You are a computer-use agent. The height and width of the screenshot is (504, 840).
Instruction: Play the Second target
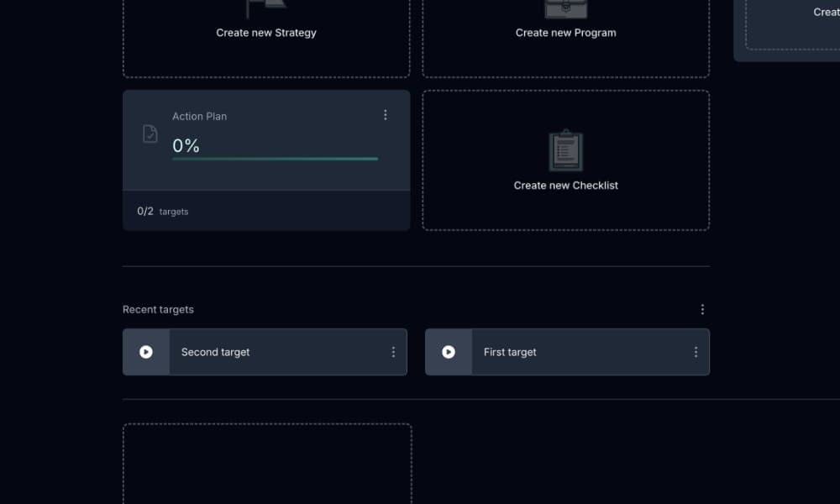tap(145, 352)
